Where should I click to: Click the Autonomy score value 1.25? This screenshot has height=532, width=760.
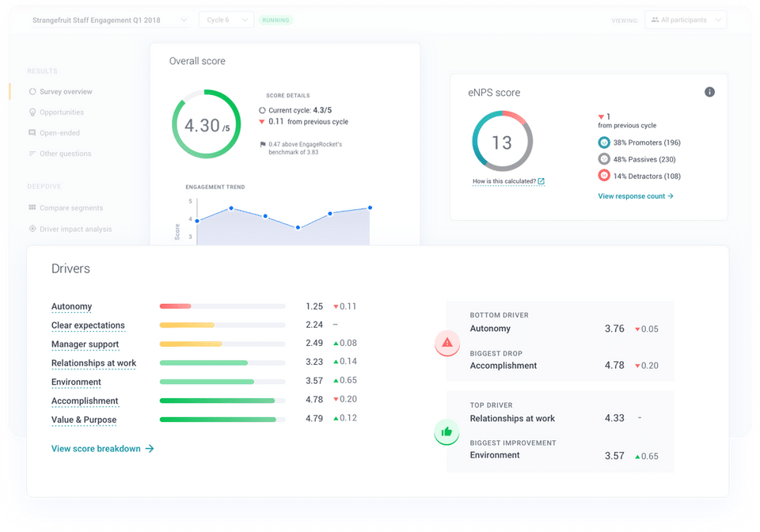tap(314, 306)
